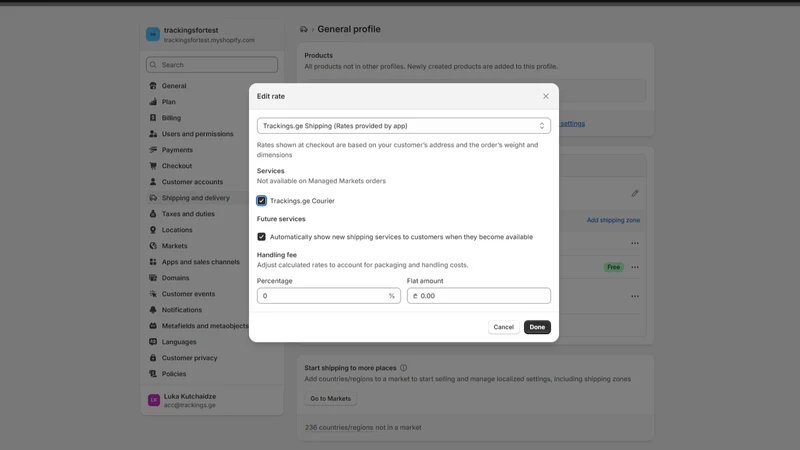Select the Domains menu item
This screenshot has width=800, height=450.
tap(176, 278)
